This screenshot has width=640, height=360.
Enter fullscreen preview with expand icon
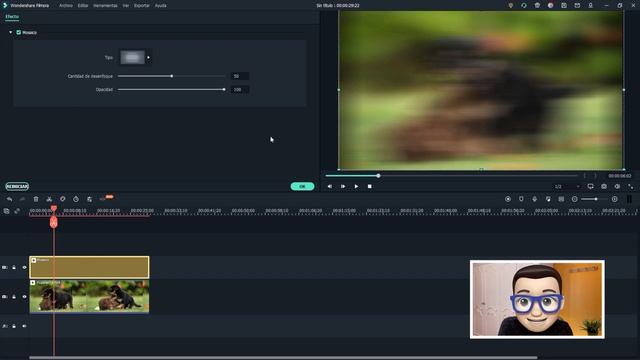[x=631, y=187]
